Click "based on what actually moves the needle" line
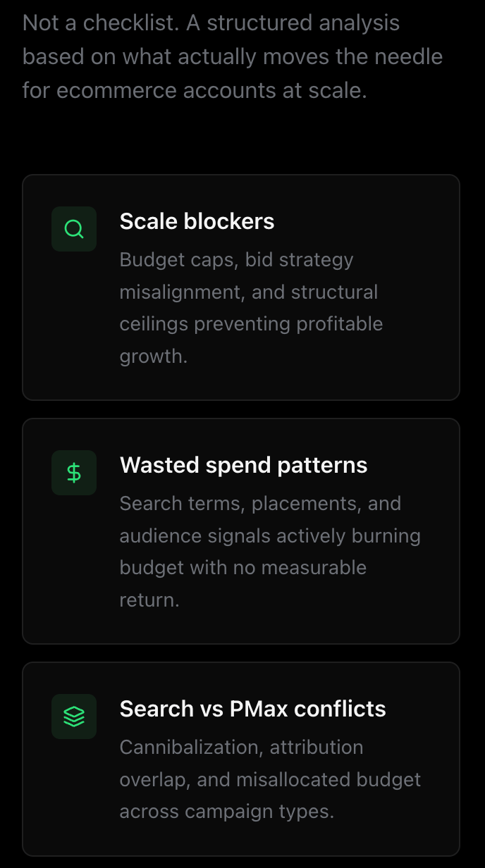 [232, 57]
